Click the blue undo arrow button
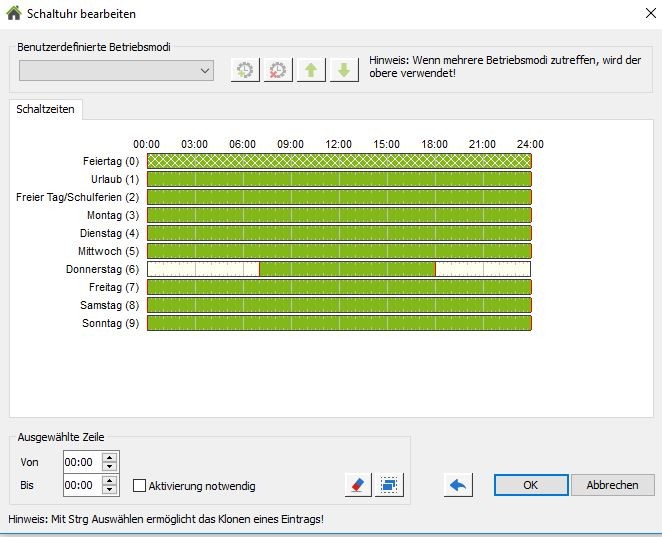 click(x=458, y=485)
